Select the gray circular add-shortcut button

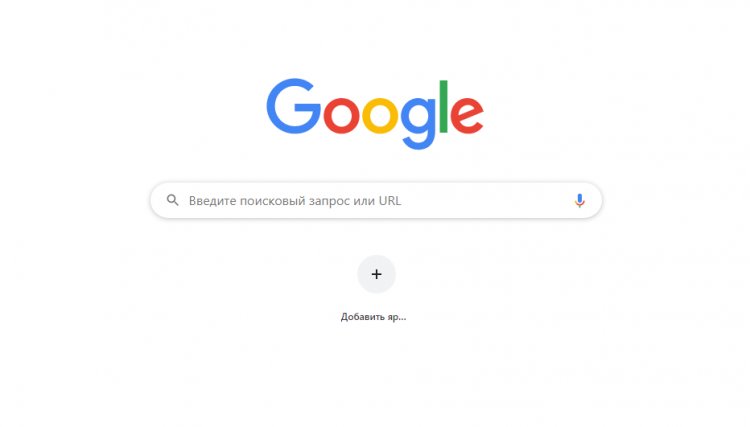pyautogui.click(x=376, y=274)
